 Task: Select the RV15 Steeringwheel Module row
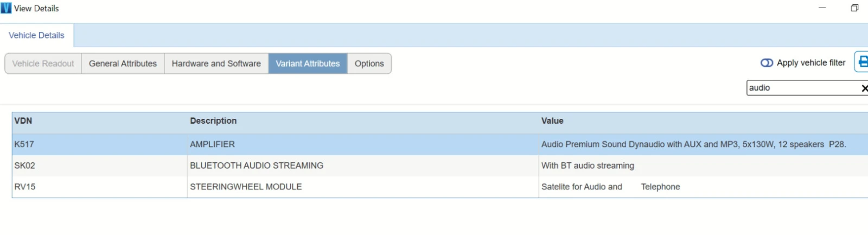click(x=245, y=187)
